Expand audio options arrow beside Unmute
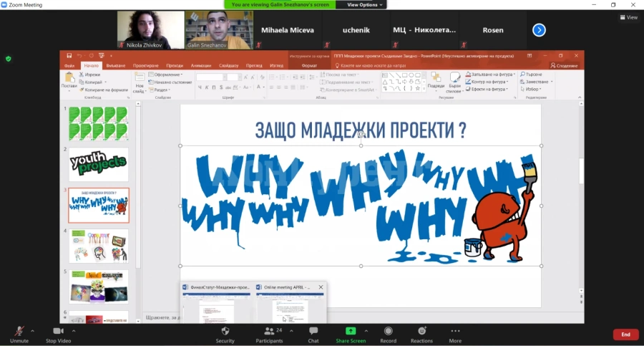This screenshot has width=644, height=346. pyautogui.click(x=32, y=331)
